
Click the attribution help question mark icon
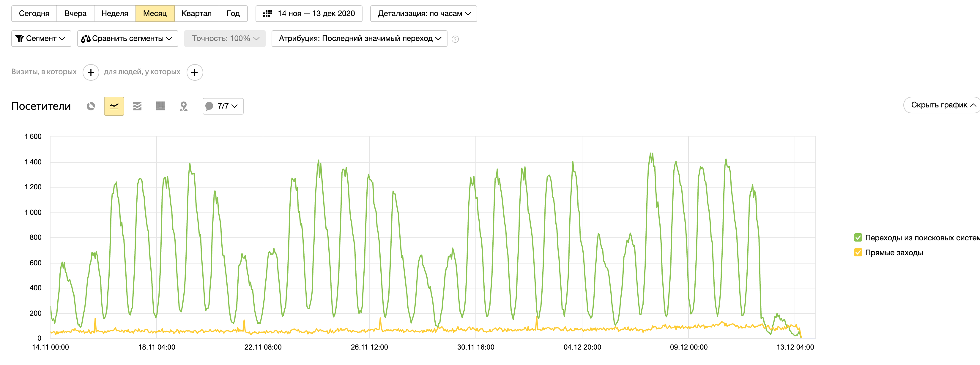tap(455, 39)
